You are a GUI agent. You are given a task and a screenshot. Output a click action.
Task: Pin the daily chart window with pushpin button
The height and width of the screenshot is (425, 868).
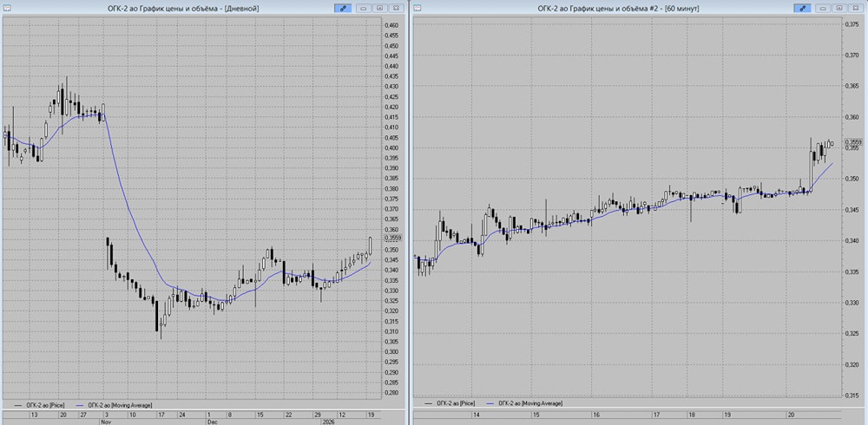tap(344, 8)
